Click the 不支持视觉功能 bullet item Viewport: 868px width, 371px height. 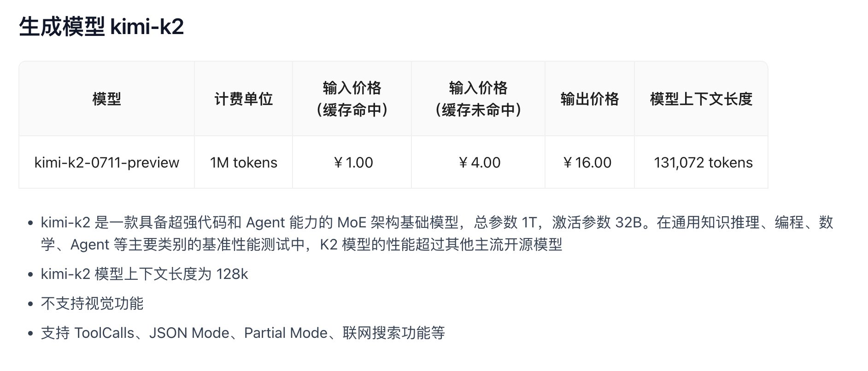tap(92, 304)
